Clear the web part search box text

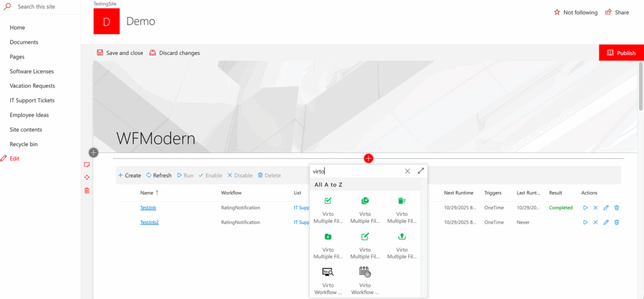click(x=407, y=171)
